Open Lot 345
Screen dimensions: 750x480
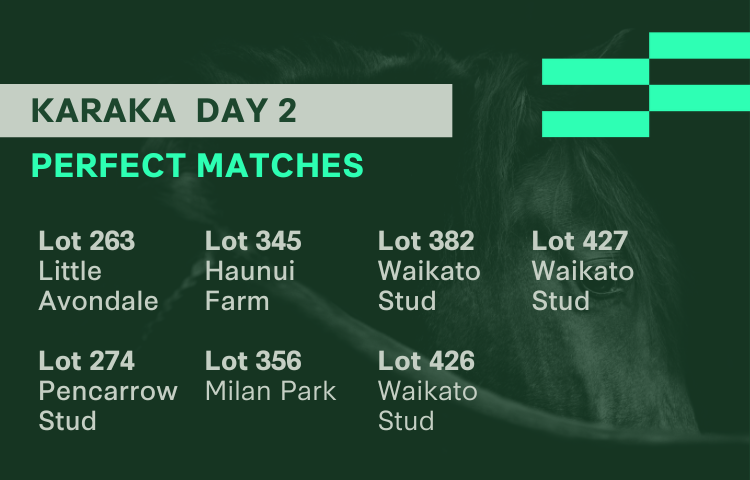[253, 241]
